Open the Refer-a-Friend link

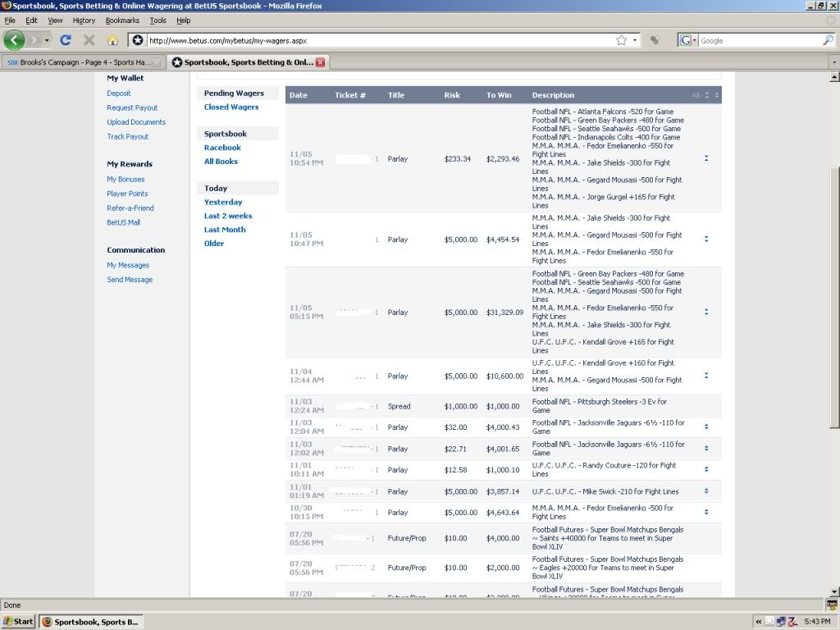point(130,208)
